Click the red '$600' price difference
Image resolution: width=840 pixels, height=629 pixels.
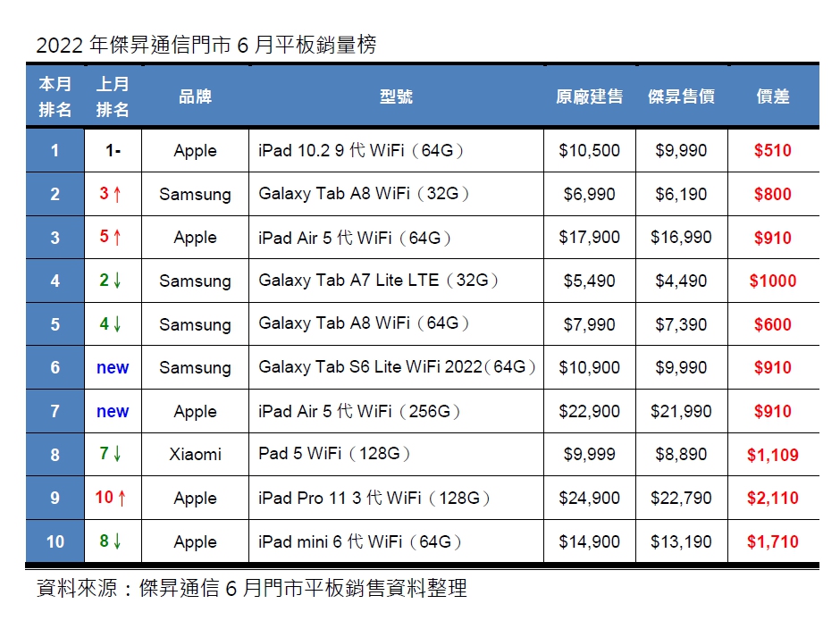click(772, 324)
